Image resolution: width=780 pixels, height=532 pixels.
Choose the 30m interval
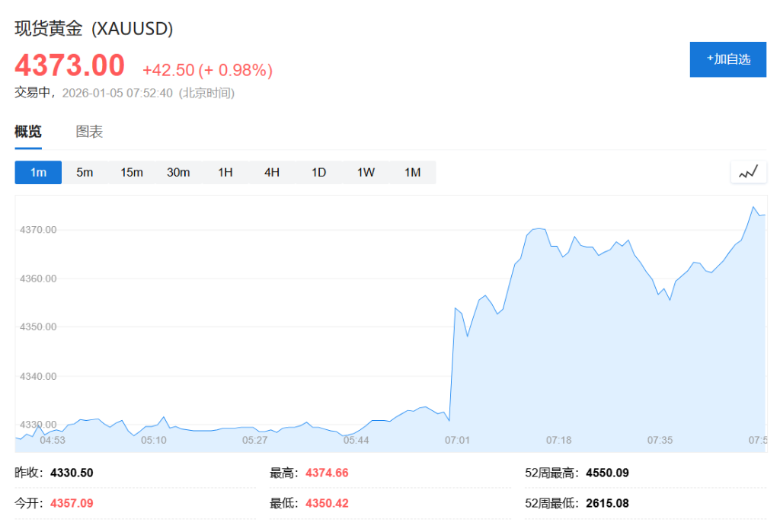pos(178,172)
